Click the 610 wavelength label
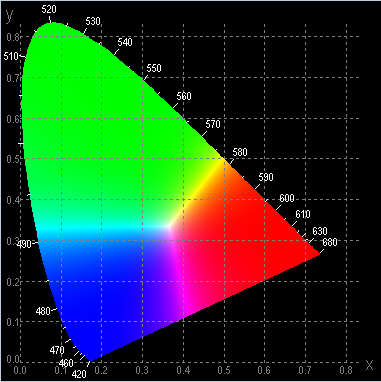The width and height of the screenshot is (381, 382). tap(303, 214)
